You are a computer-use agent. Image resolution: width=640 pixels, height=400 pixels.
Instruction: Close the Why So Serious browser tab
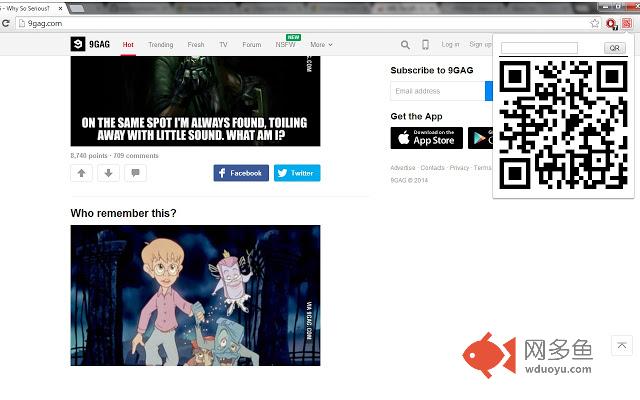click(x=60, y=8)
